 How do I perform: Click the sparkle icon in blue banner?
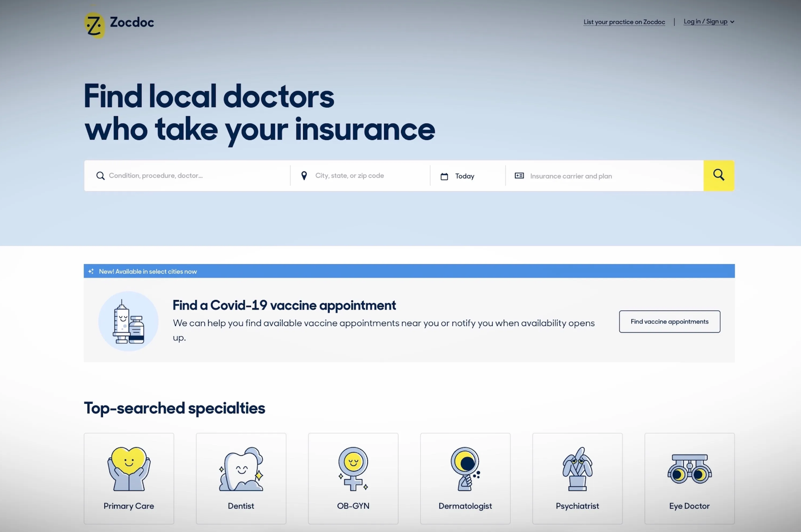(x=91, y=271)
